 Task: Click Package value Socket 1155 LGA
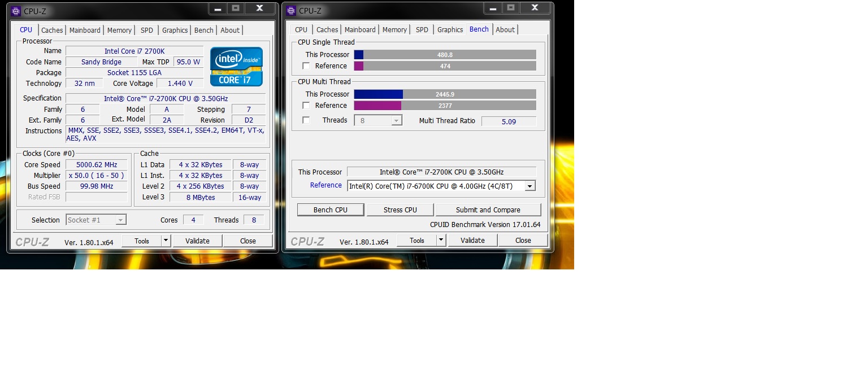[134, 72]
